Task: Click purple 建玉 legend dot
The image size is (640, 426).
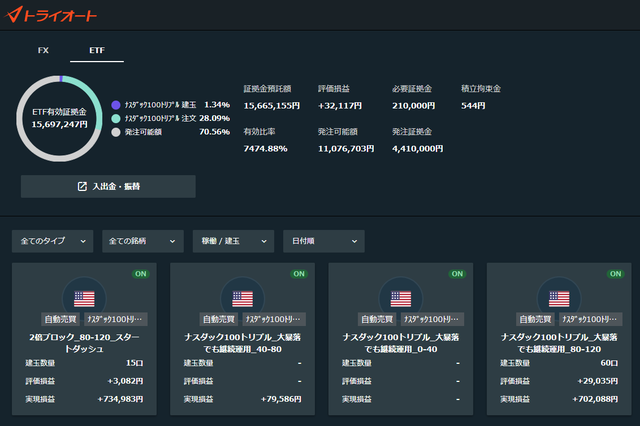Action: click(116, 105)
